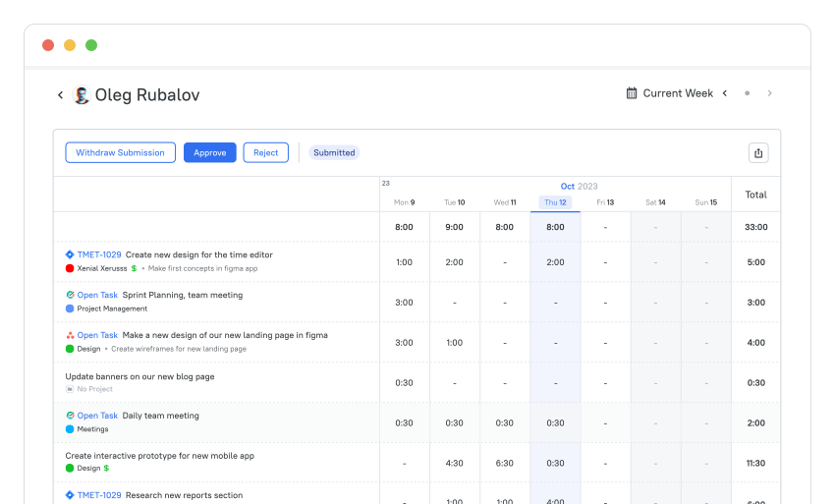This screenshot has height=504, width=835.
Task: Click the light blue Meetings project color dot
Action: 70,429
